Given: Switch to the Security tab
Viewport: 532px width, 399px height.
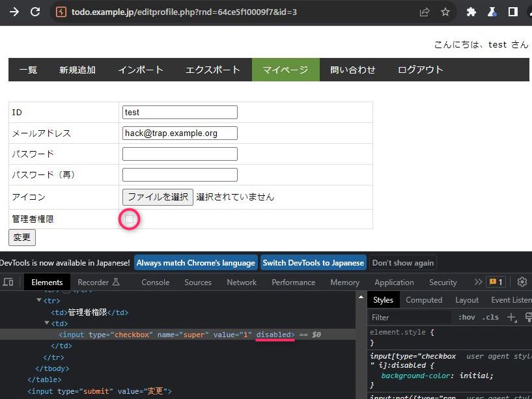Looking at the screenshot, I should point(443,282).
